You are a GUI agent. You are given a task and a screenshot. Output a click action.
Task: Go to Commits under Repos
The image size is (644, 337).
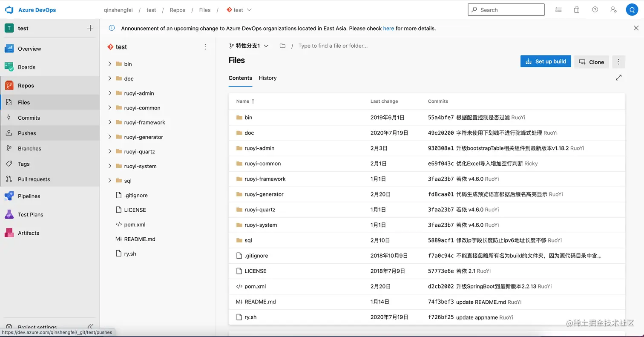tap(50, 118)
